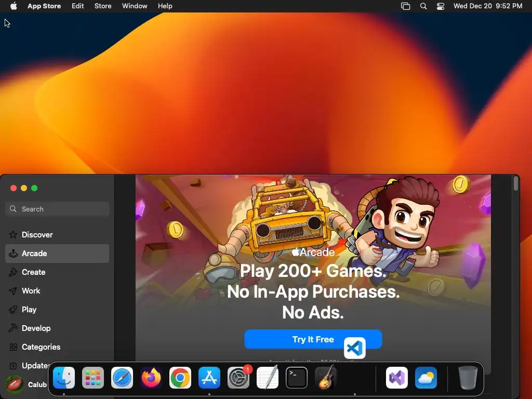The image size is (532, 399).
Task: Launch Terminal from the dock
Action: tap(297, 378)
